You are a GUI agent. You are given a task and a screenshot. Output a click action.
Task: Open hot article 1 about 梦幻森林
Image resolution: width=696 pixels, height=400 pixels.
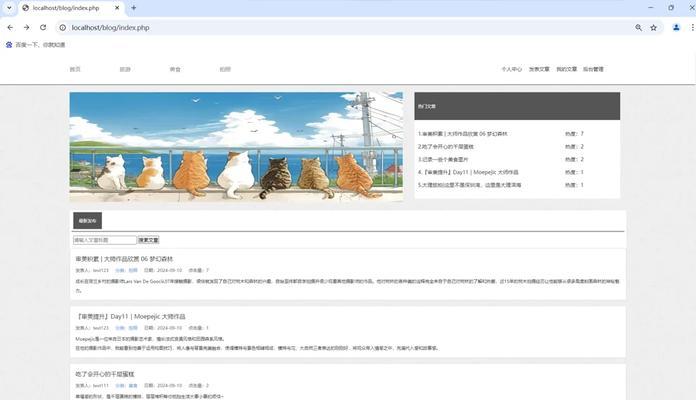pyautogui.click(x=462, y=134)
